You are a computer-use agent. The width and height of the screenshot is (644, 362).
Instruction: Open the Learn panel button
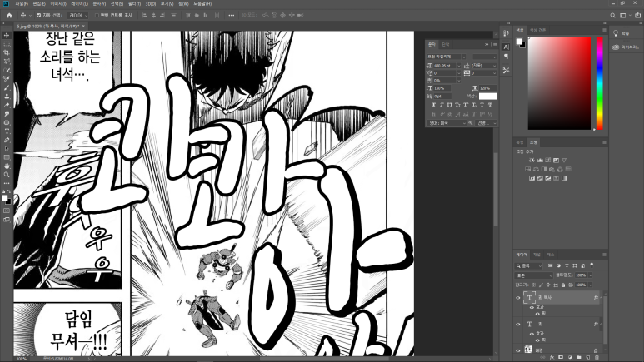click(622, 33)
